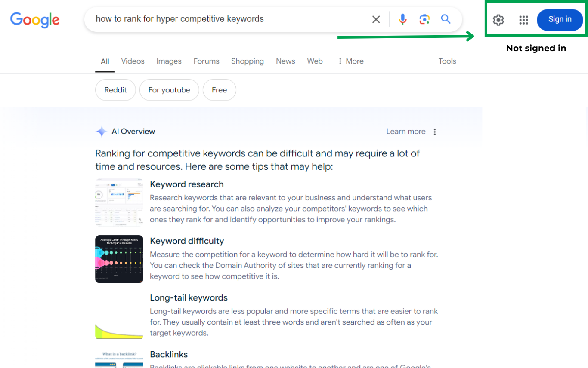Click the Learn more link

pos(405,132)
